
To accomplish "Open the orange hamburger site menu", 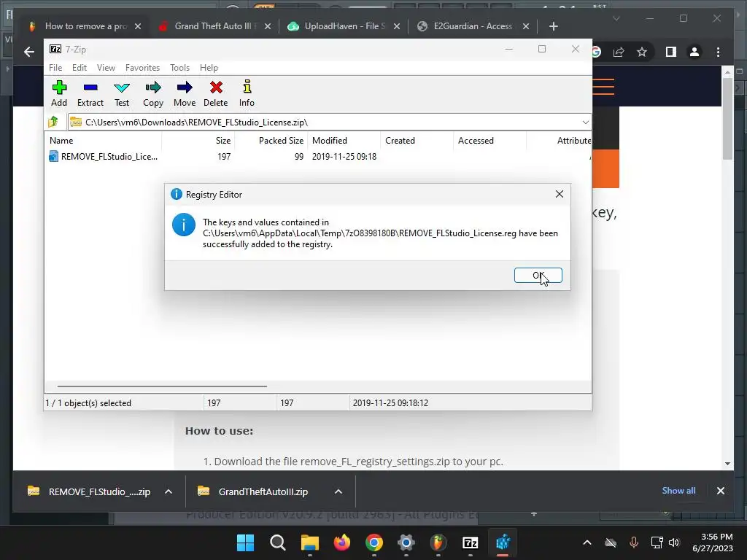I will pos(603,87).
